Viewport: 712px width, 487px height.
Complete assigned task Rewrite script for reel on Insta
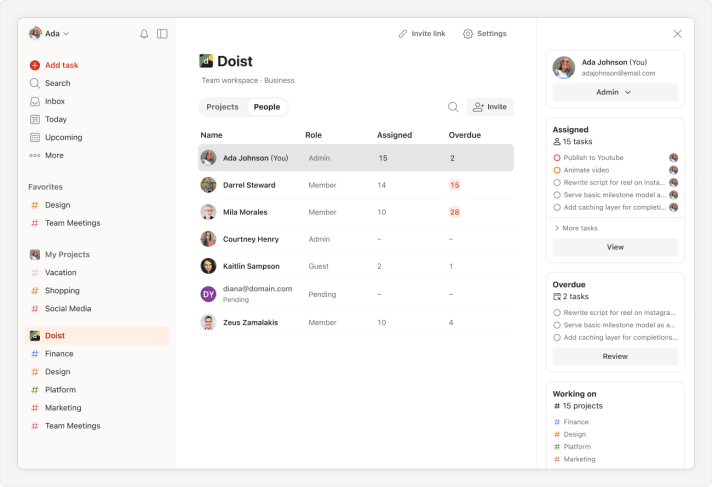point(557,183)
